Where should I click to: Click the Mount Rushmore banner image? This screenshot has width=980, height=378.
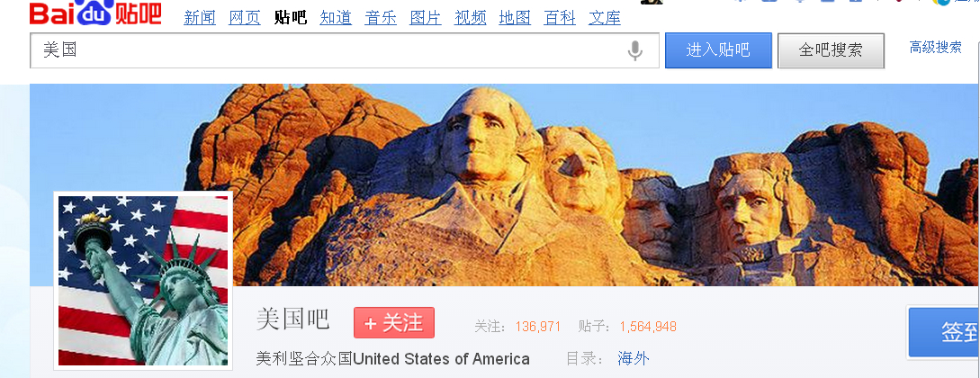coord(504,184)
